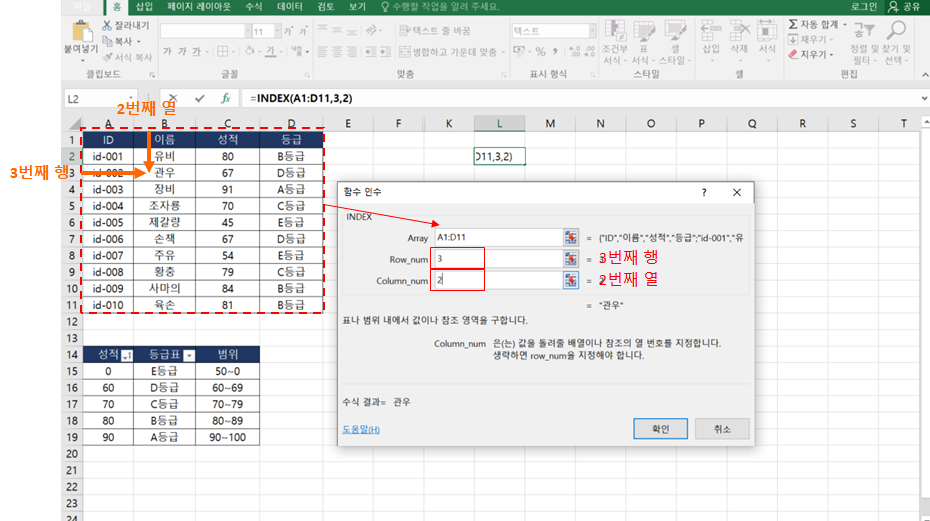Open Conditional Formatting (조건부 서식)

pyautogui.click(x=615, y=42)
